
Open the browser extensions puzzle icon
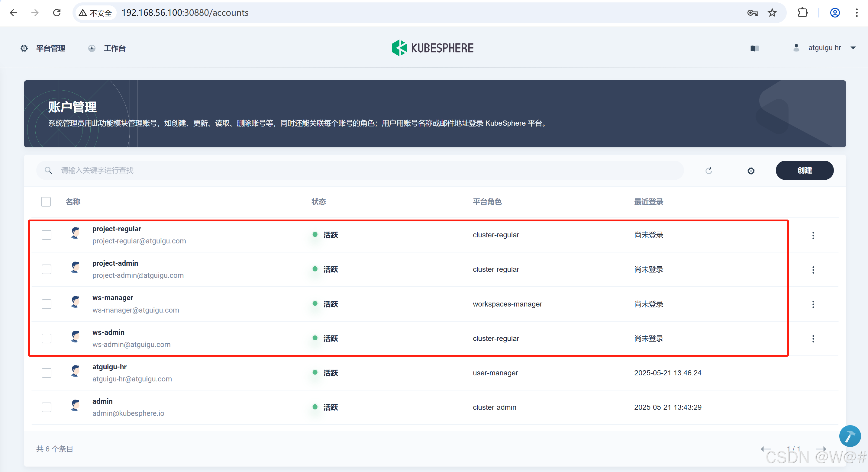click(x=803, y=13)
